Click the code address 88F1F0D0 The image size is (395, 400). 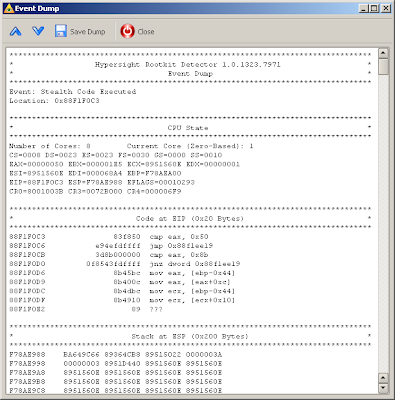click(x=27, y=264)
